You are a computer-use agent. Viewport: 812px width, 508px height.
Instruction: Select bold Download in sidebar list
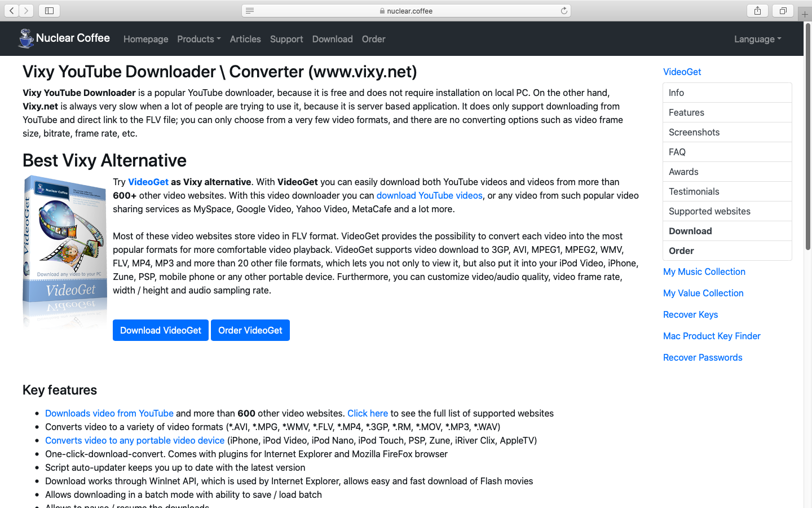(727, 231)
